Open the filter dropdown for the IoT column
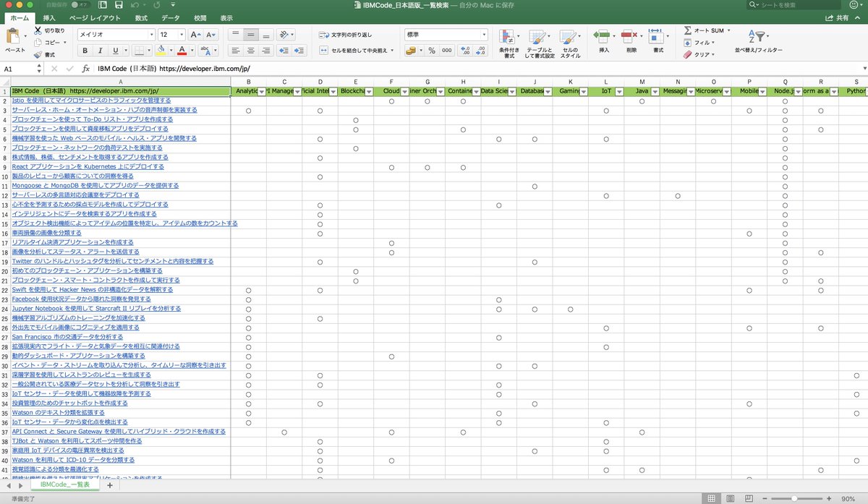The image size is (868, 504). (619, 92)
